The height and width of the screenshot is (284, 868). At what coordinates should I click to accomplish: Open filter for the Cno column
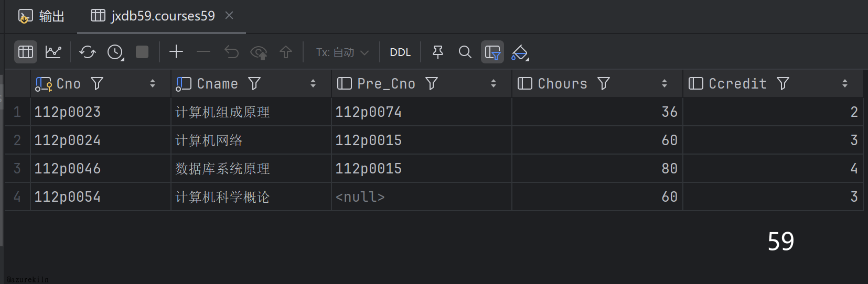[x=97, y=84]
